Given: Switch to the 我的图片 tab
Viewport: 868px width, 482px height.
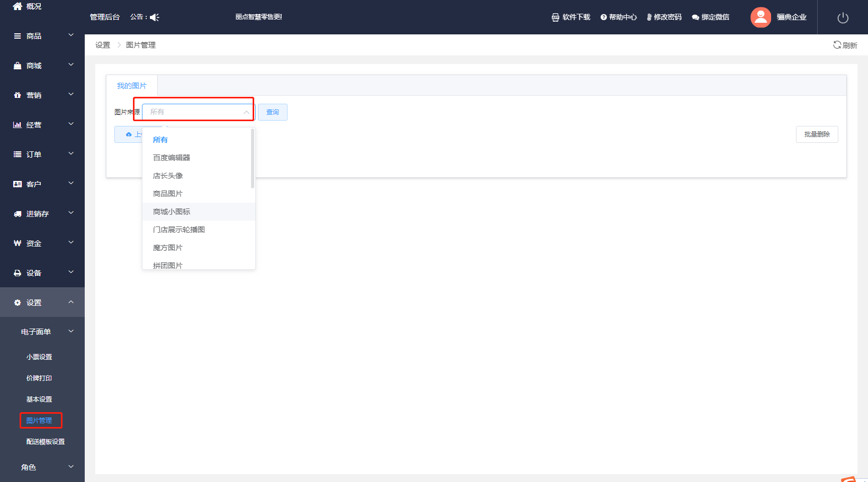Looking at the screenshot, I should click(x=132, y=86).
